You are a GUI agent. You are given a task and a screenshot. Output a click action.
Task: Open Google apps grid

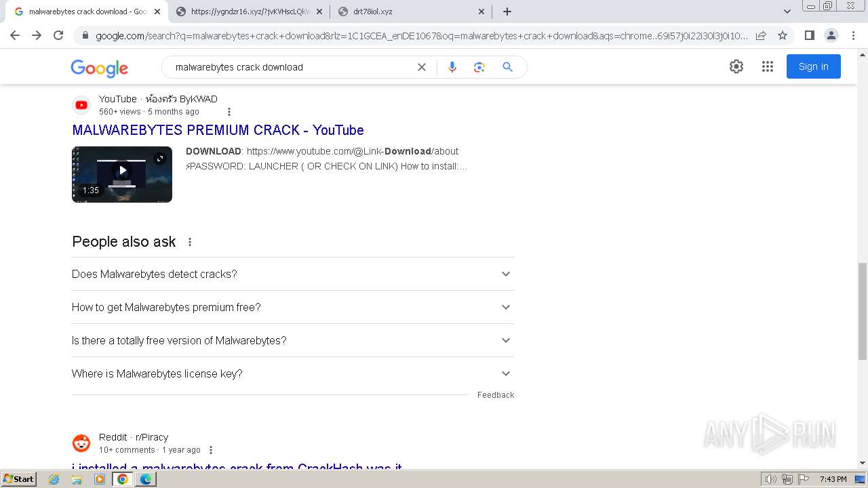(x=768, y=66)
